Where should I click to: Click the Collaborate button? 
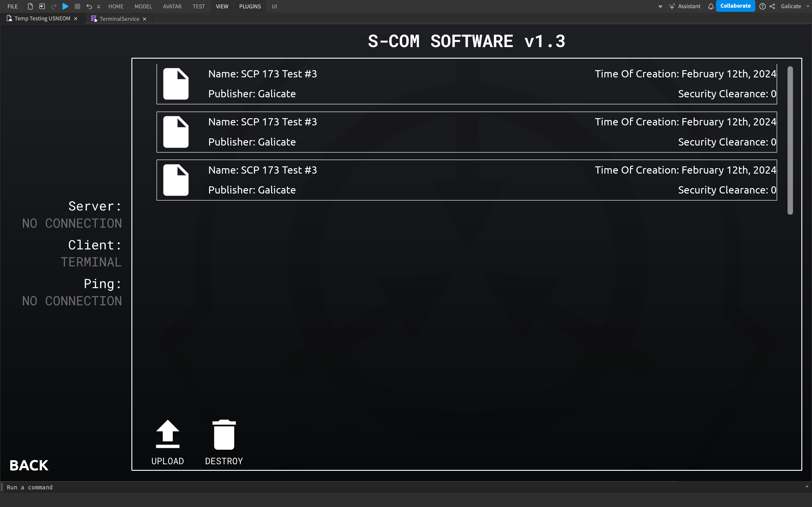pyautogui.click(x=735, y=6)
